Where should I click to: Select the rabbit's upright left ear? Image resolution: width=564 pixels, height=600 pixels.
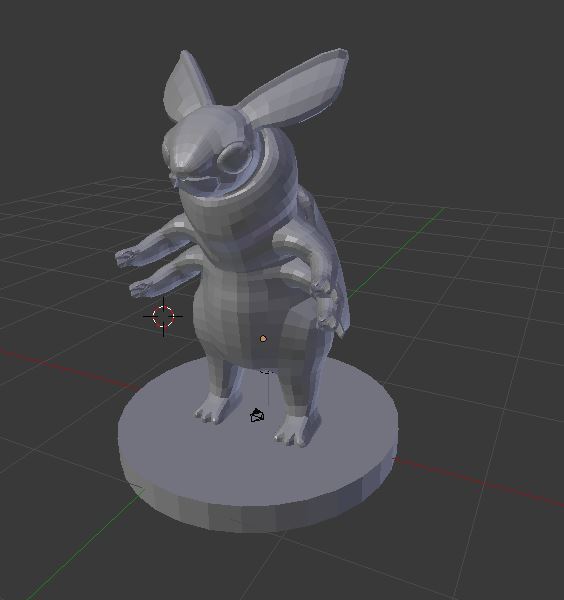(x=186, y=85)
